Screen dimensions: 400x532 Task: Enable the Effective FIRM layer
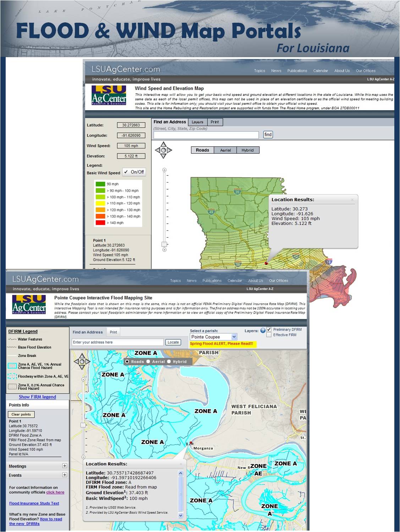coord(269,335)
